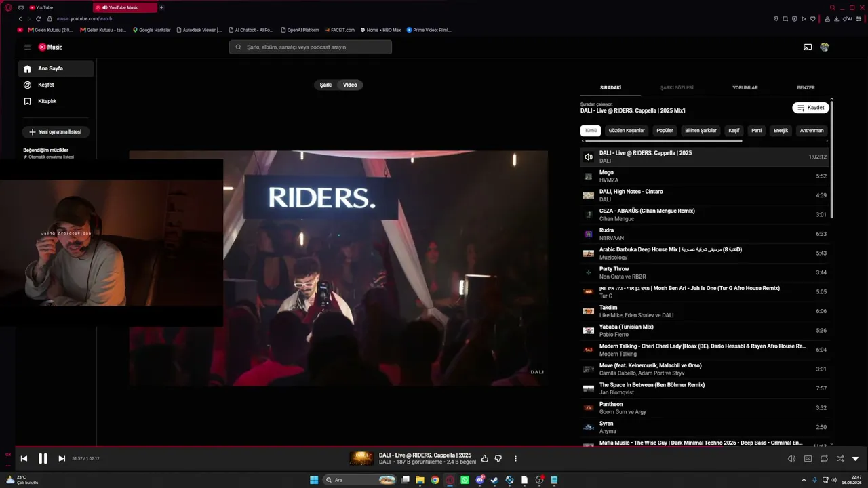Switch playback to Şarkı mode
The image size is (868, 488).
(326, 85)
